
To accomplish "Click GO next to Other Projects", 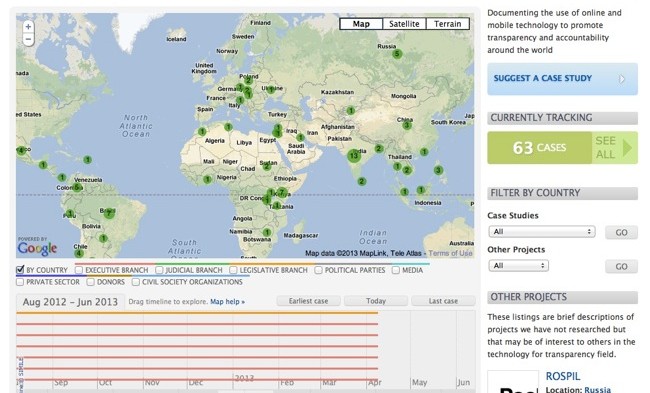I will tap(621, 267).
